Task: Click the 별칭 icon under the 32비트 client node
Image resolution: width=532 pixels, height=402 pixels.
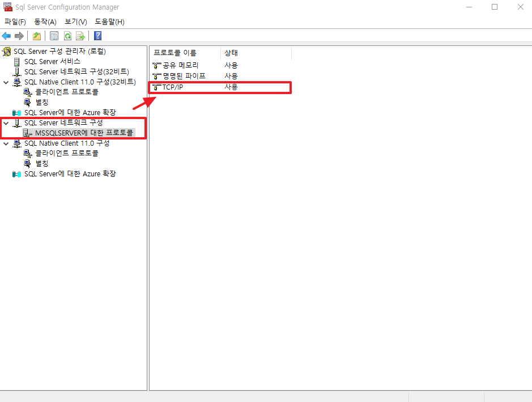Action: click(x=28, y=102)
